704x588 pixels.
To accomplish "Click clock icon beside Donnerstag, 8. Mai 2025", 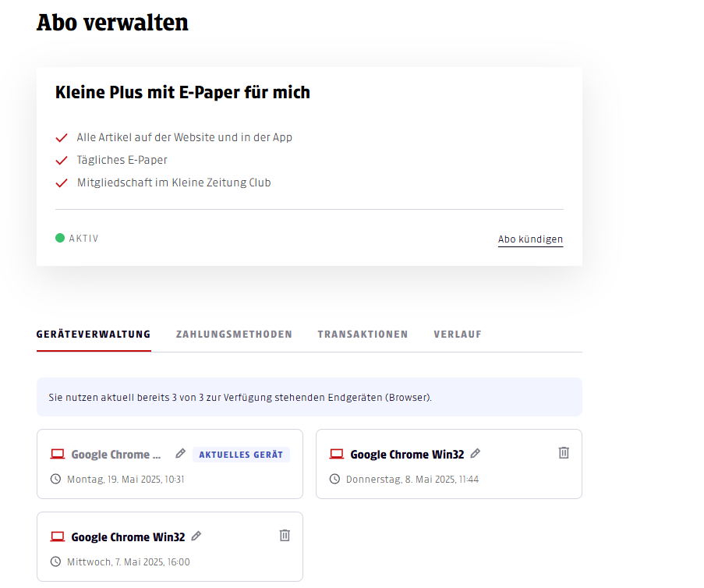I will [335, 479].
